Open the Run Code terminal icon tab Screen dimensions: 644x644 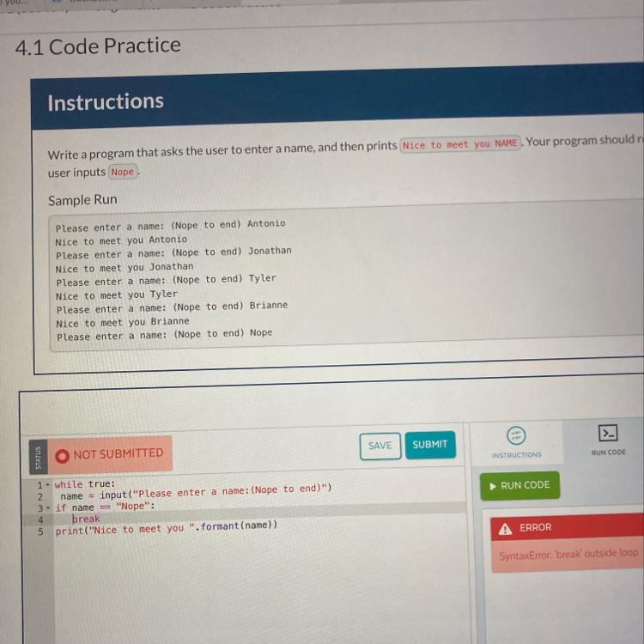click(x=608, y=433)
